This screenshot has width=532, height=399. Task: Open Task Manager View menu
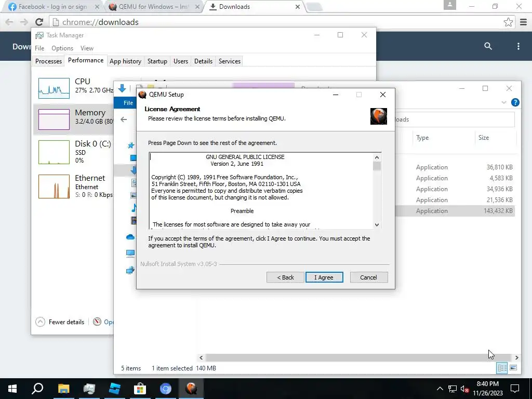(x=87, y=48)
